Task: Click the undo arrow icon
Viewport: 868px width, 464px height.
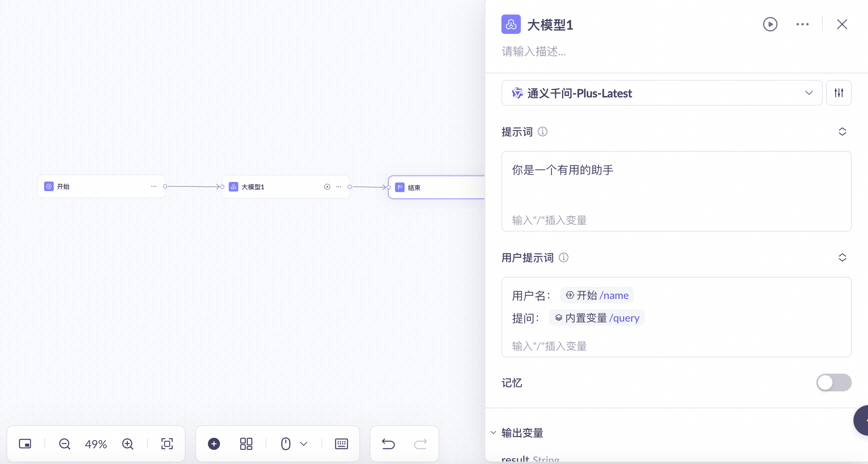Action: pyautogui.click(x=388, y=444)
